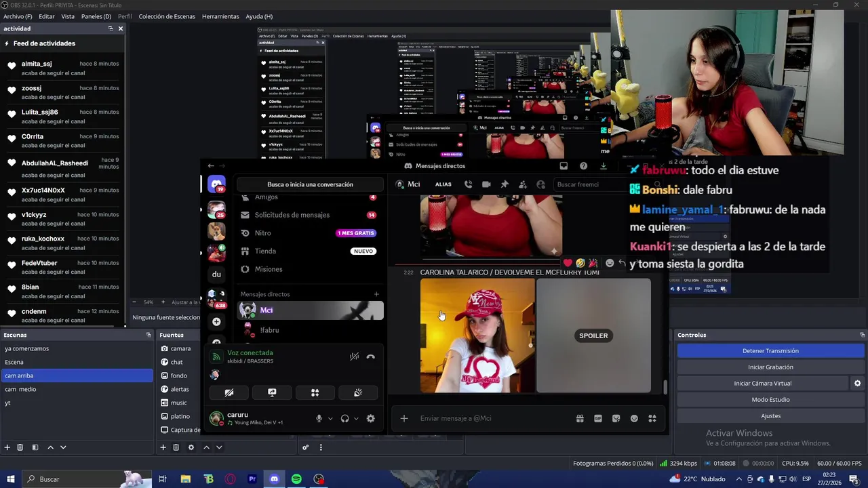Toggle Iniciar Cámara Virtual

coord(762,384)
